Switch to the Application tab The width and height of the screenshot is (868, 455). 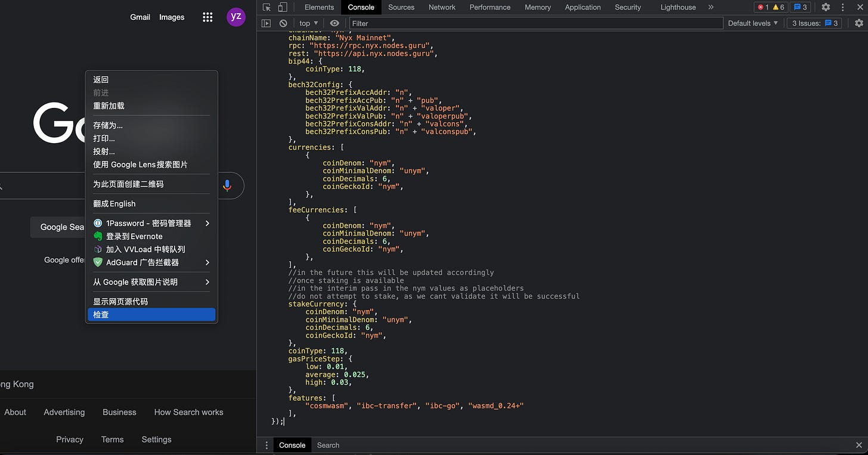582,7
